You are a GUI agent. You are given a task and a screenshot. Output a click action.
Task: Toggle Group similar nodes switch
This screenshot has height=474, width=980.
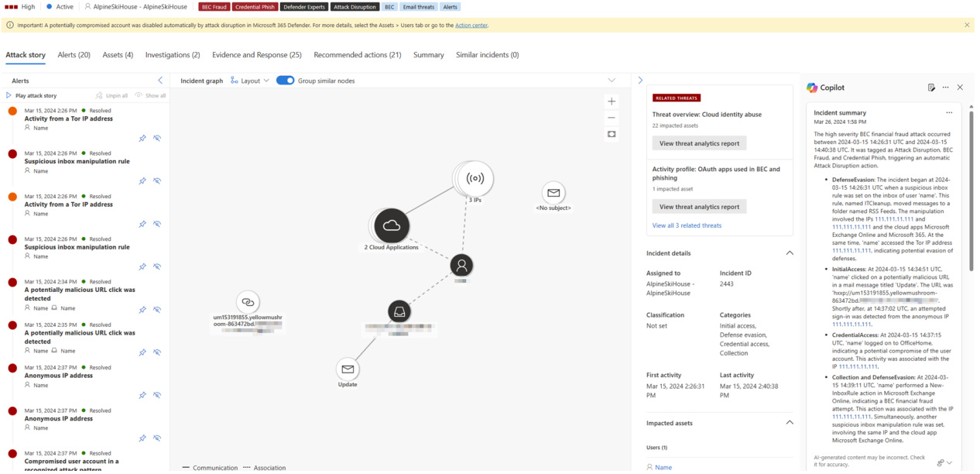[x=285, y=81]
